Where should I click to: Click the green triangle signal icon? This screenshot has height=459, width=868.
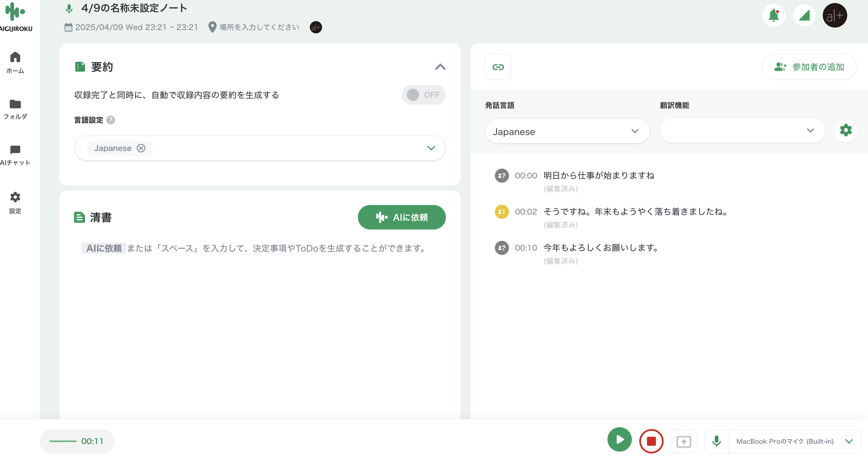point(804,16)
